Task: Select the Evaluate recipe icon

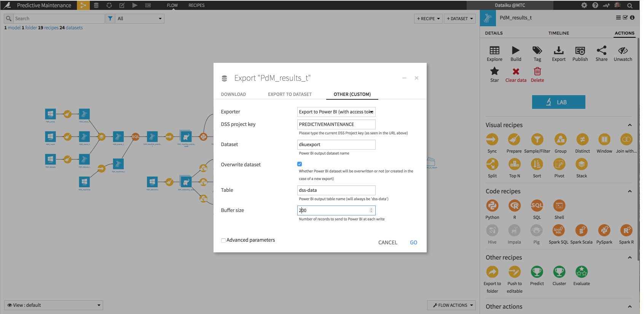Action: [582, 272]
